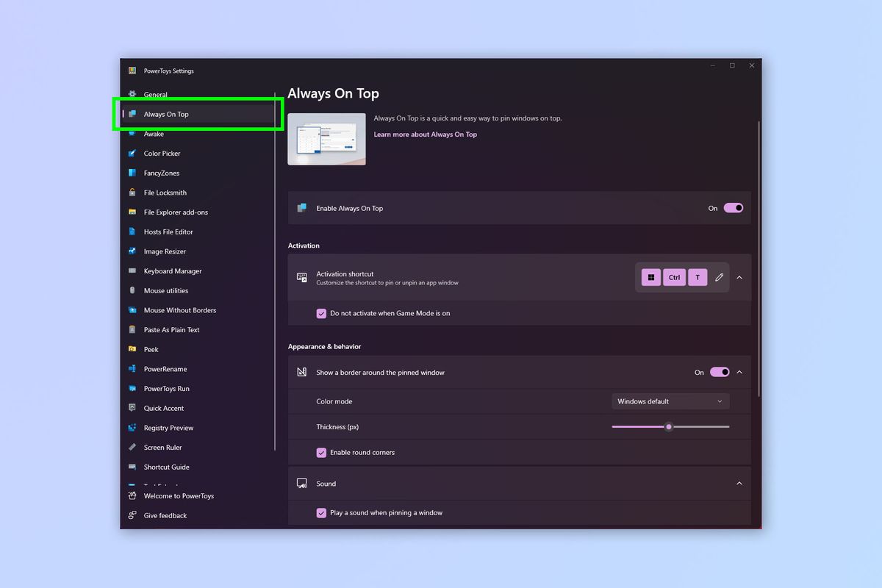The width and height of the screenshot is (882, 588).
Task: Uncheck Do not activate when Game Mode is on
Action: (321, 313)
